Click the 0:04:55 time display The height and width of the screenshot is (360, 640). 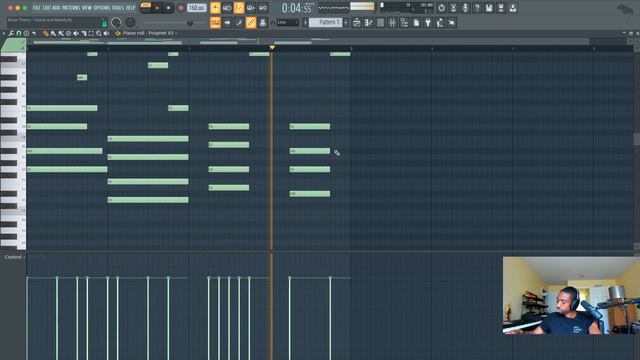point(297,8)
